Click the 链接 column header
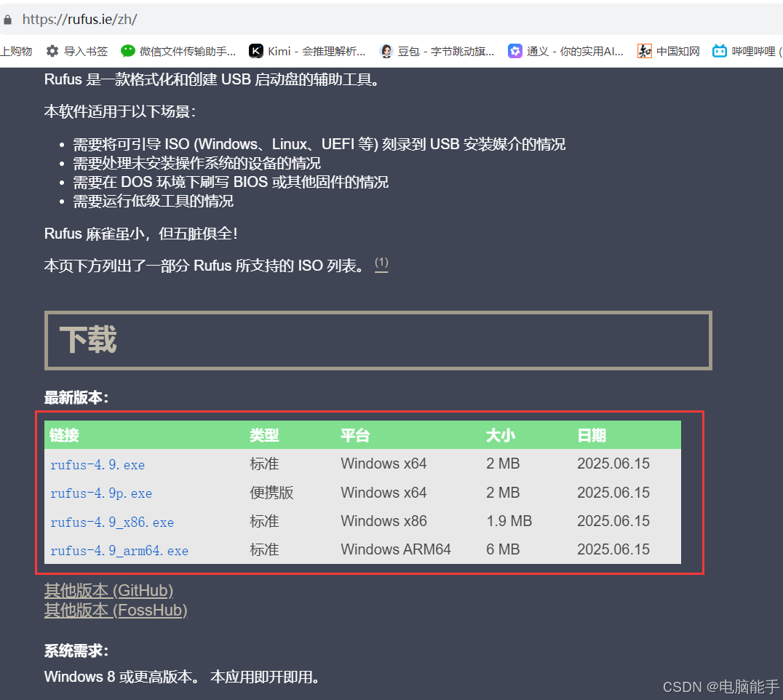This screenshot has height=700, width=783. (x=65, y=435)
